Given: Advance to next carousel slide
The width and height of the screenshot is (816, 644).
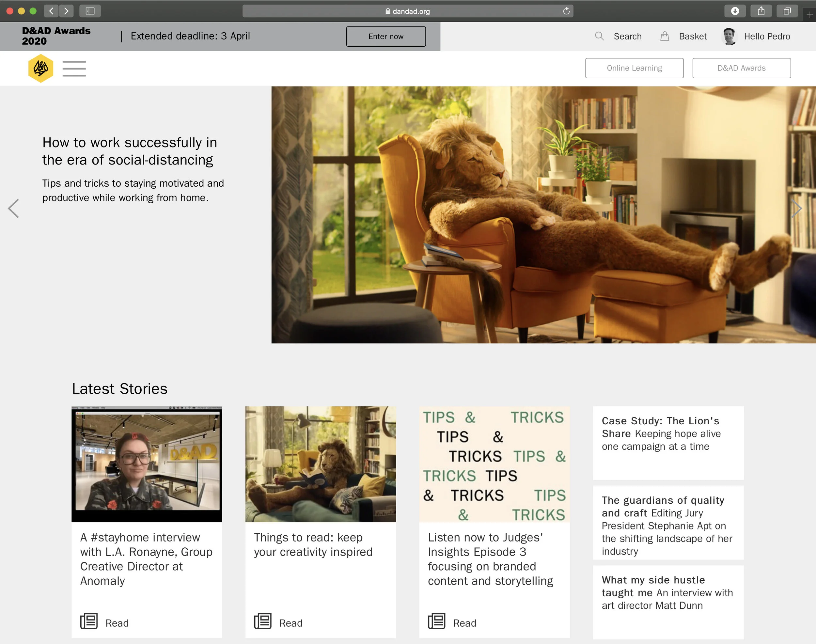Looking at the screenshot, I should pos(796,208).
